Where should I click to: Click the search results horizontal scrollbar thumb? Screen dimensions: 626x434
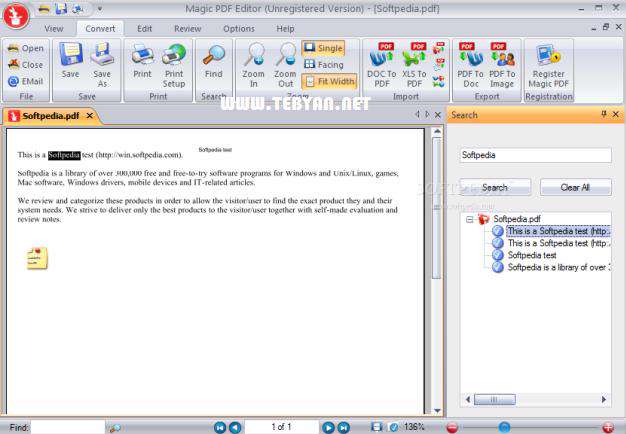[495, 399]
